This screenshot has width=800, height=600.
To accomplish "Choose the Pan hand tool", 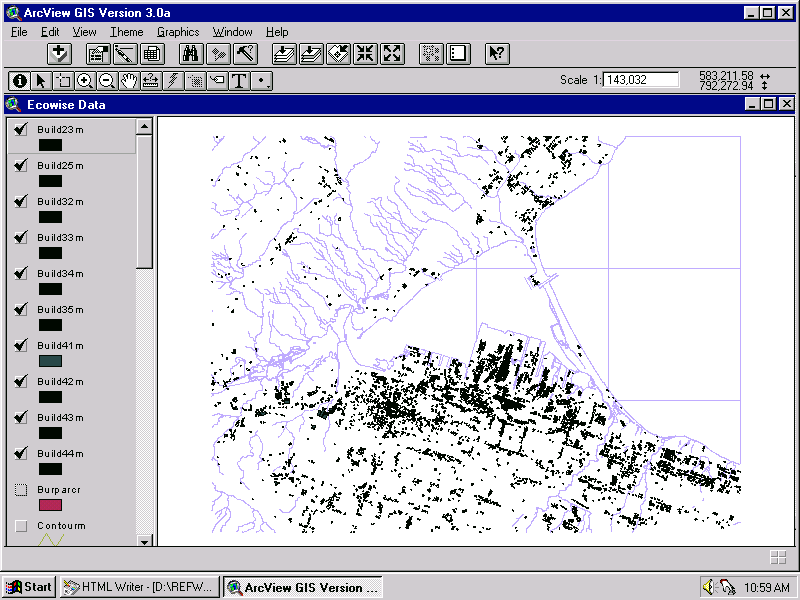I will (x=129, y=81).
